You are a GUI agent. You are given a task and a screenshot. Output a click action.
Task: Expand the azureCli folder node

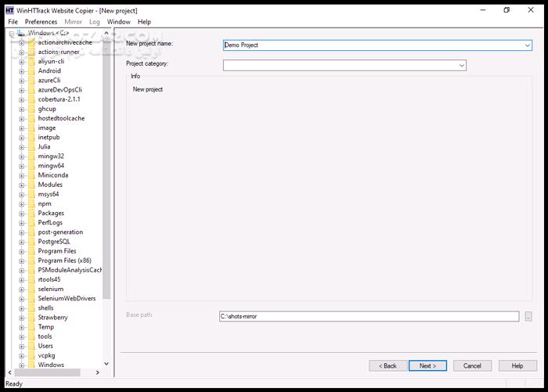[x=22, y=81]
